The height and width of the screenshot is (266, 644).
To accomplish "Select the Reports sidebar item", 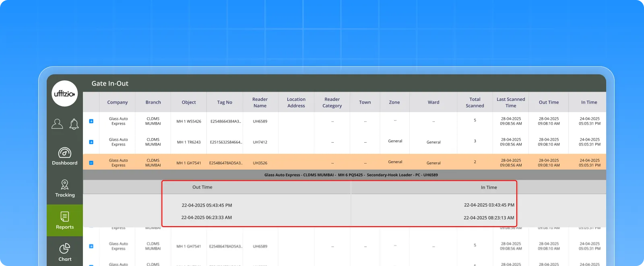I will coord(64,220).
